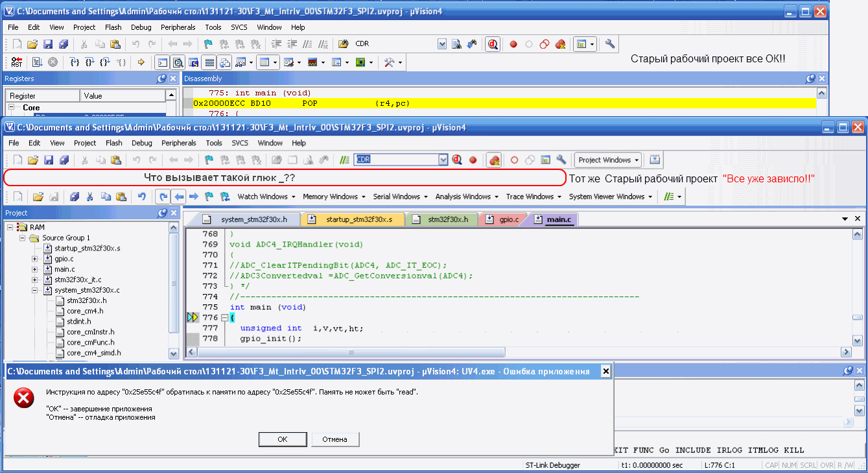The height and width of the screenshot is (473, 868).
Task: Click the Show Next Statement yellow arrow
Action: pyautogui.click(x=141, y=62)
